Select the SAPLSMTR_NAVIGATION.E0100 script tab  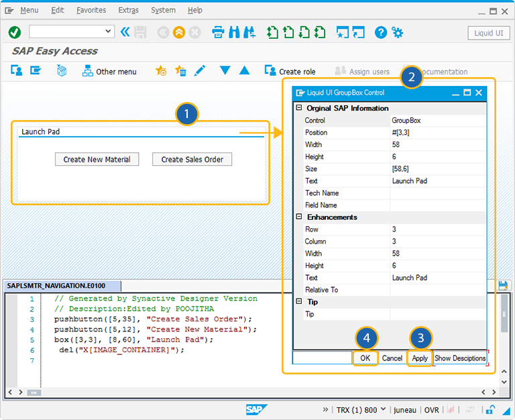pos(62,286)
